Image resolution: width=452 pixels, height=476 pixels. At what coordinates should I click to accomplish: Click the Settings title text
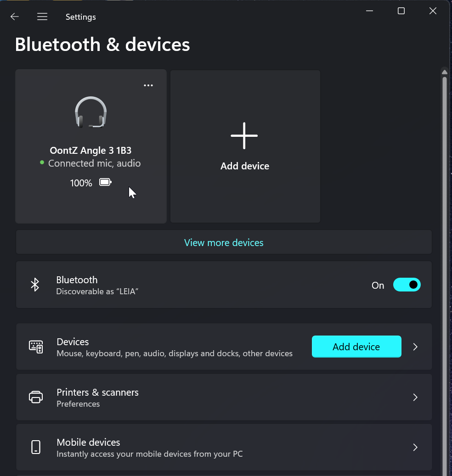point(80,17)
